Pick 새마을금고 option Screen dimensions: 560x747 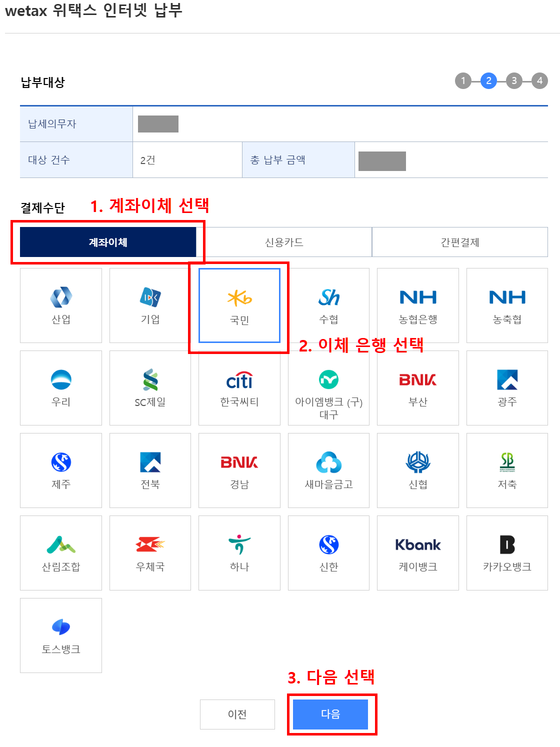pos(328,470)
